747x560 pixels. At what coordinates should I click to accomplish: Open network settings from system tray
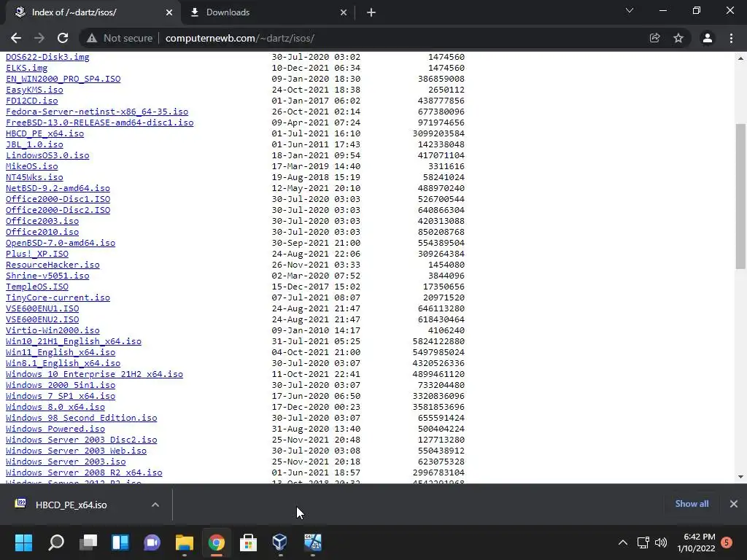click(x=643, y=542)
